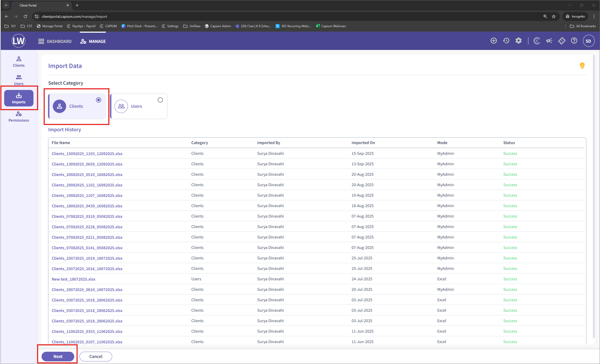600x364 pixels.
Task: Open New test_18072025.xlsx file link
Action: [73, 279]
